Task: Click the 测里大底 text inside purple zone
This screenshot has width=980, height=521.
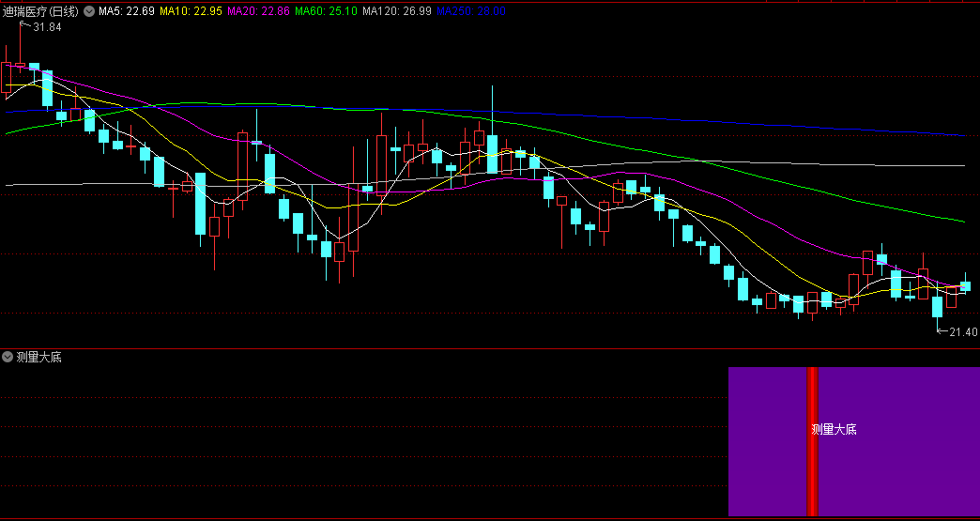Action: coord(834,429)
